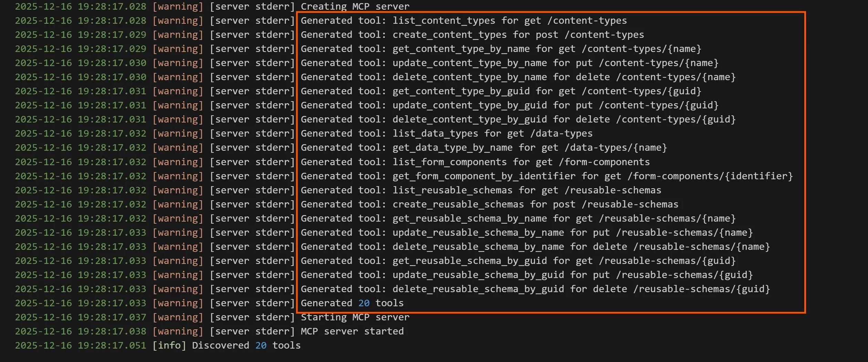
Task: Click the '/content-types/{name}' path on the get_content_type_by_name line
Action: pos(641,49)
